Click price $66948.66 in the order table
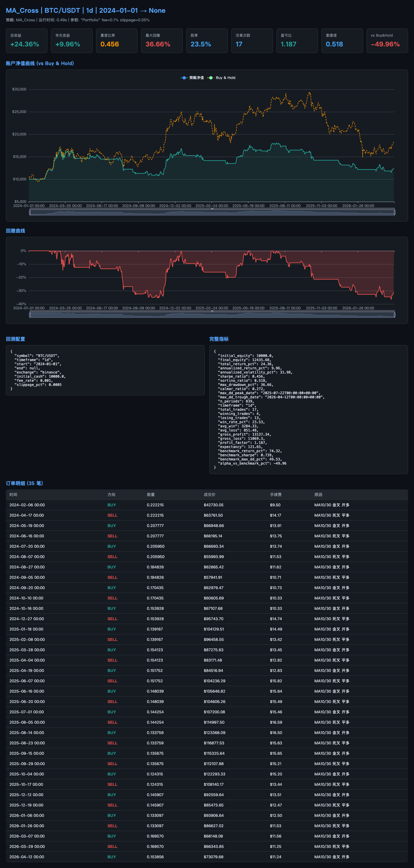 tap(214, 526)
